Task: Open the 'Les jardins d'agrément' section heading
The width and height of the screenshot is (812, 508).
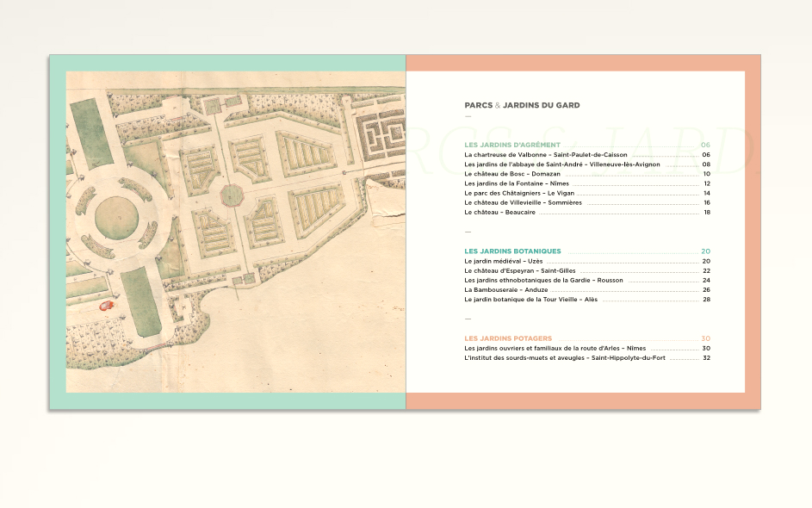Action: coord(512,145)
